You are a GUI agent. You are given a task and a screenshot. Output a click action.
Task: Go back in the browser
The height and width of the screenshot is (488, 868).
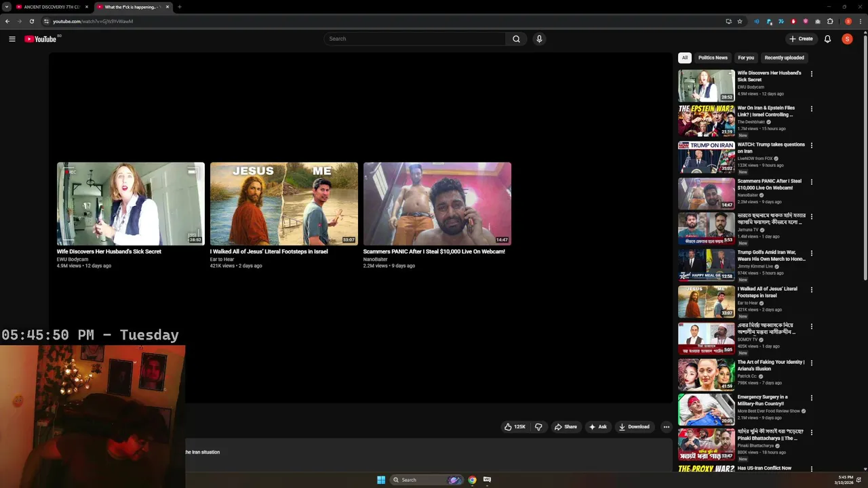pos(7,21)
